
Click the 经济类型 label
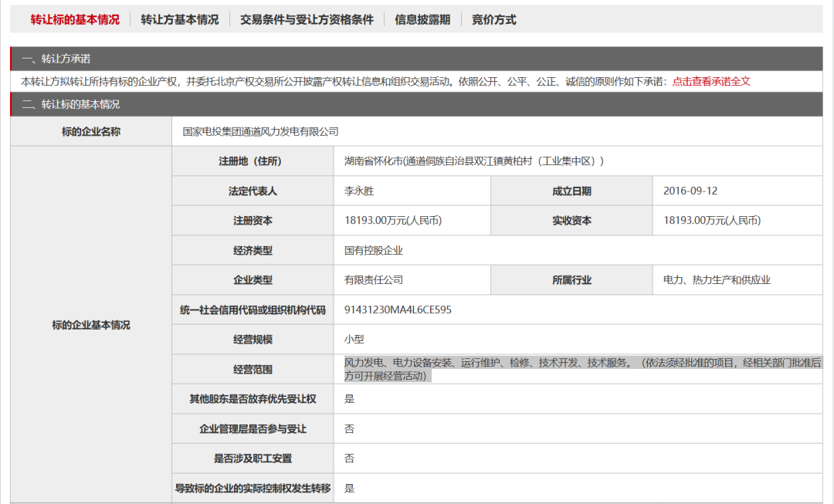coord(253,250)
